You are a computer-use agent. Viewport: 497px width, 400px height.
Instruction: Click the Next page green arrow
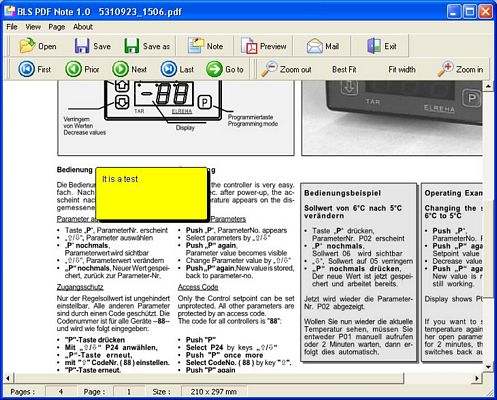(x=120, y=69)
